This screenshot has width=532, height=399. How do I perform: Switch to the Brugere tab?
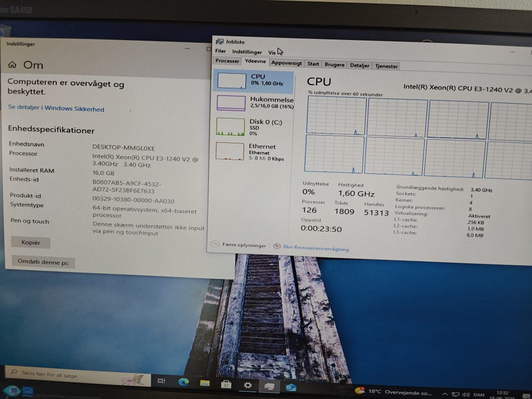334,64
